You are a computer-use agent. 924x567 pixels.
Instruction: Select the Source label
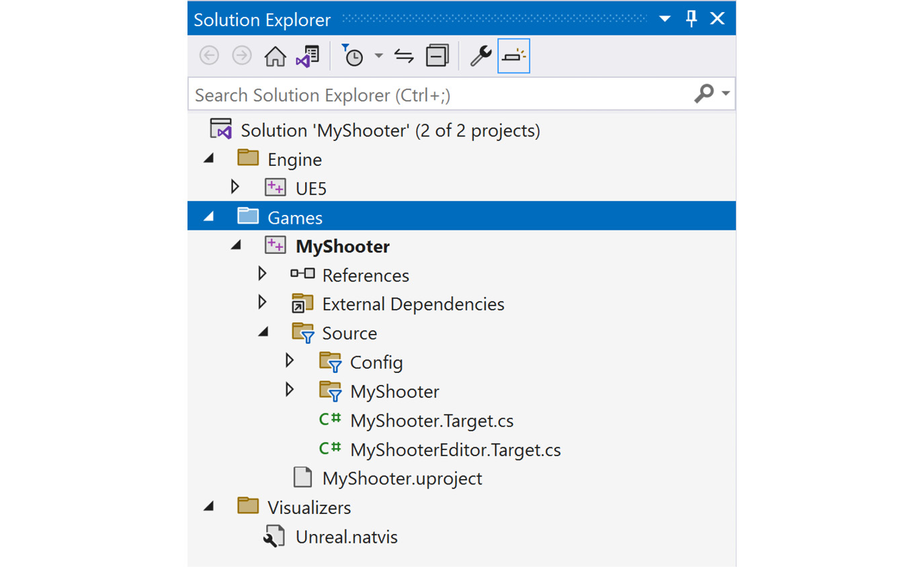coord(349,333)
